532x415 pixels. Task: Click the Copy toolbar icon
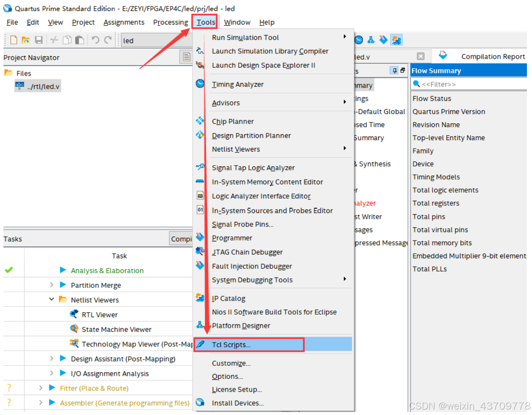pyautogui.click(x=67, y=40)
